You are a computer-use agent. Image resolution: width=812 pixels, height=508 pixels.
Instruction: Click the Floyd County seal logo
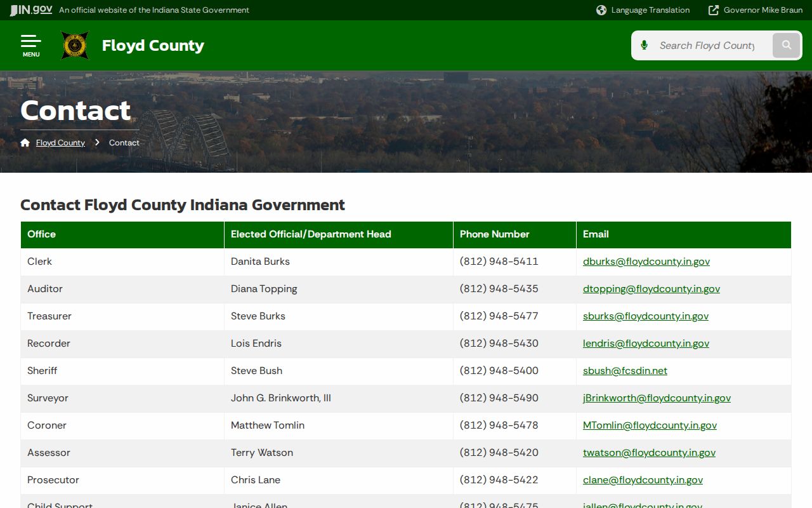[x=75, y=46]
